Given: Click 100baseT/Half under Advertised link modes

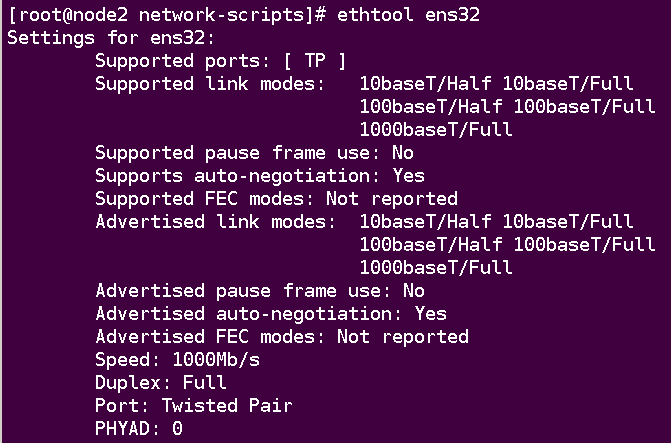Looking at the screenshot, I should [431, 245].
